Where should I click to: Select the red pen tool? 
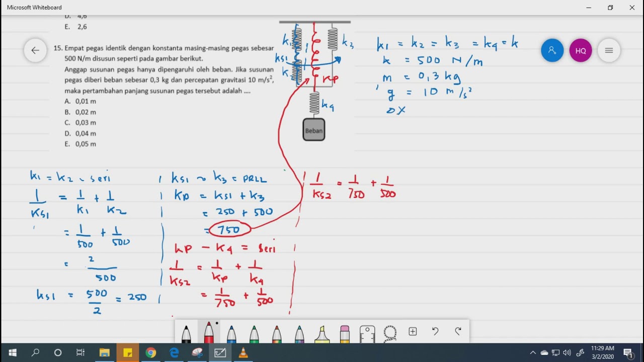[x=209, y=332]
